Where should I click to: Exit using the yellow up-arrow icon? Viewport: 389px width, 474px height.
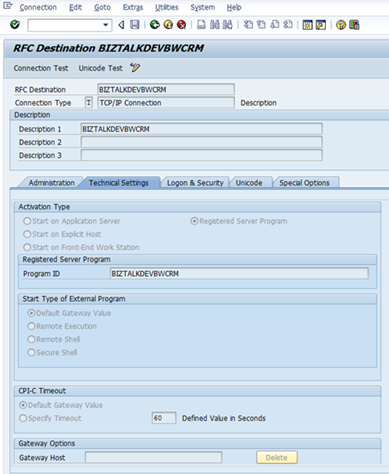click(x=168, y=25)
